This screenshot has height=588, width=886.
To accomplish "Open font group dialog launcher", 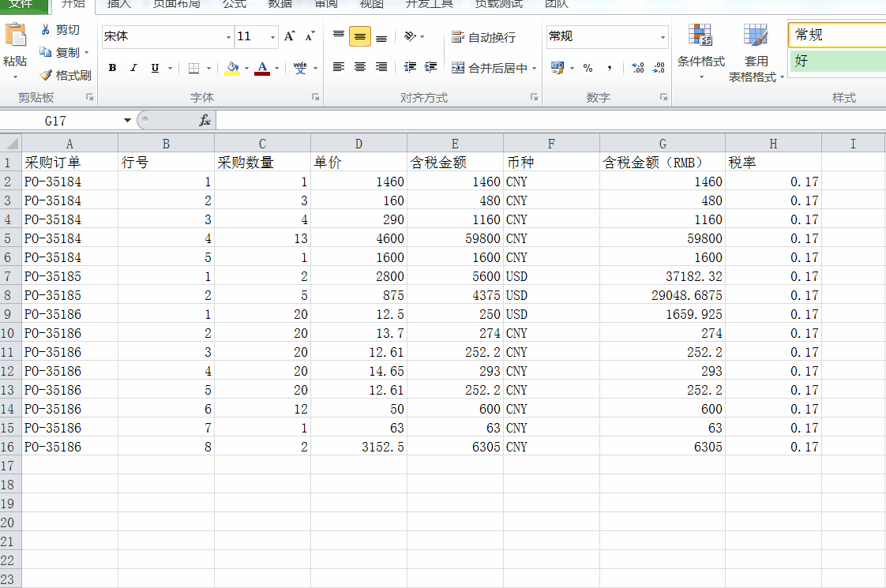I will (x=315, y=97).
